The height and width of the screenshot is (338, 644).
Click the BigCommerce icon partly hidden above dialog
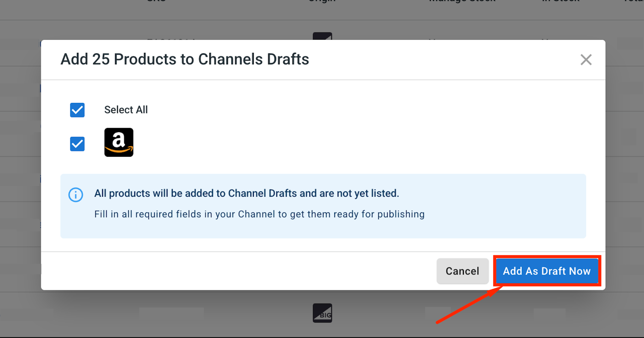(x=322, y=36)
